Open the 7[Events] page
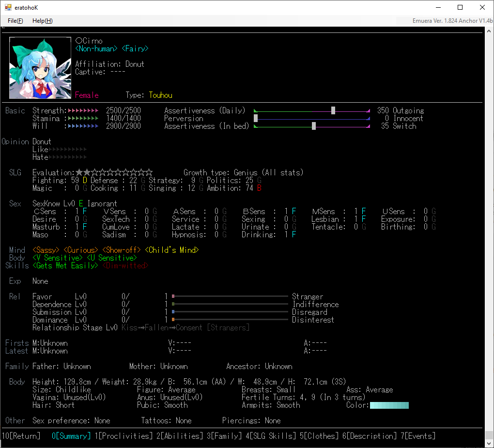The width and height of the screenshot is (494, 448). [x=418, y=436]
